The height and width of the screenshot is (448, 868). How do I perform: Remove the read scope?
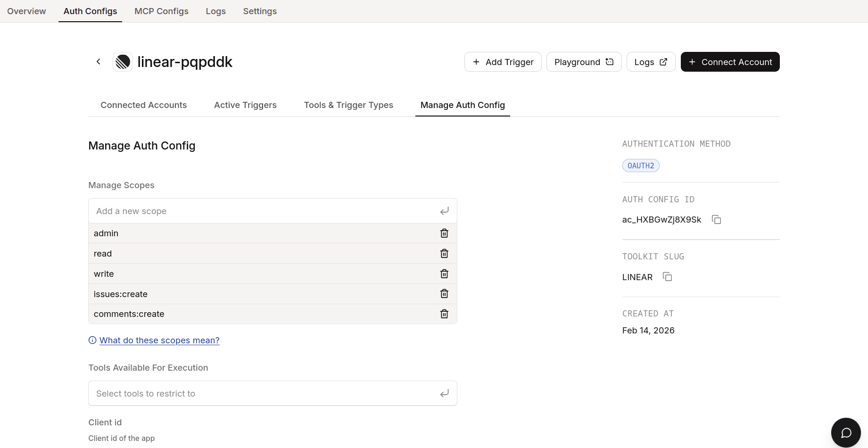(444, 254)
